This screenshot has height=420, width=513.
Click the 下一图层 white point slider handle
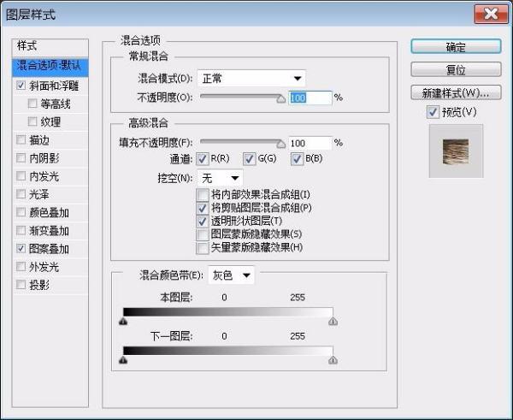pyautogui.click(x=333, y=361)
